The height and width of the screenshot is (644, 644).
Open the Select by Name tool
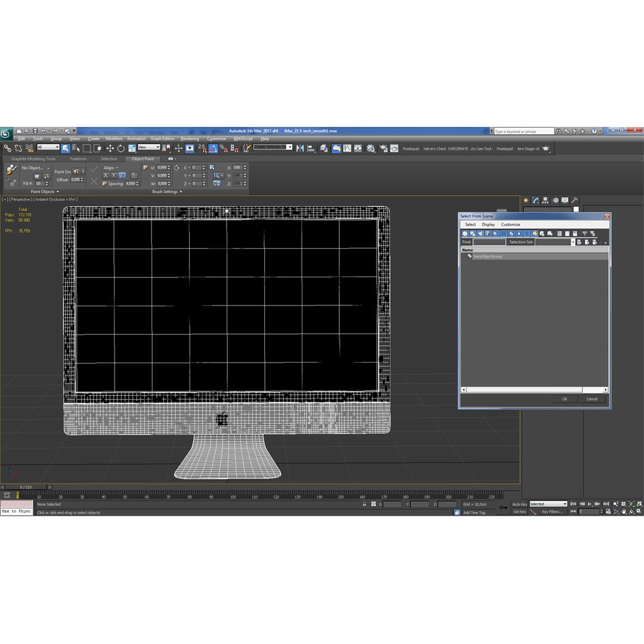pyautogui.click(x=76, y=148)
